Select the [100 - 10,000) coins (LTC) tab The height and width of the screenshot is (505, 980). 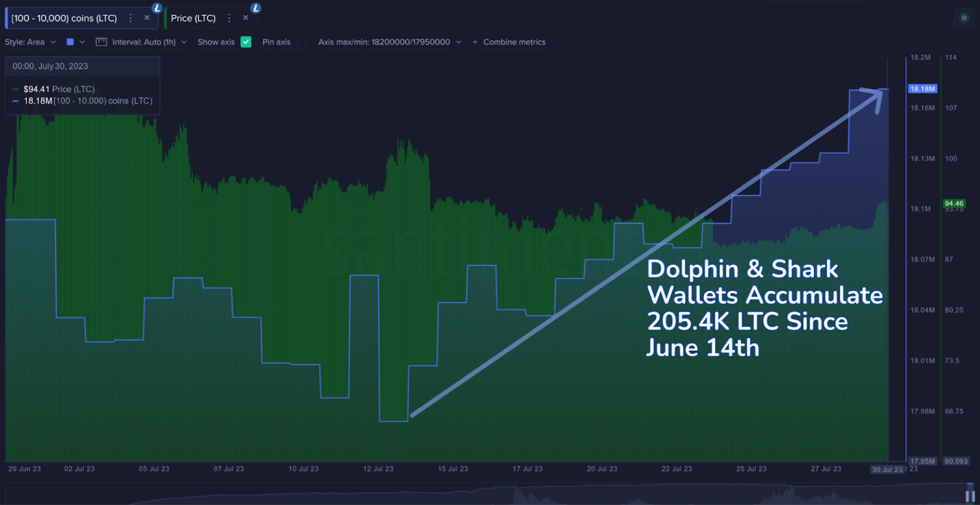coord(64,18)
